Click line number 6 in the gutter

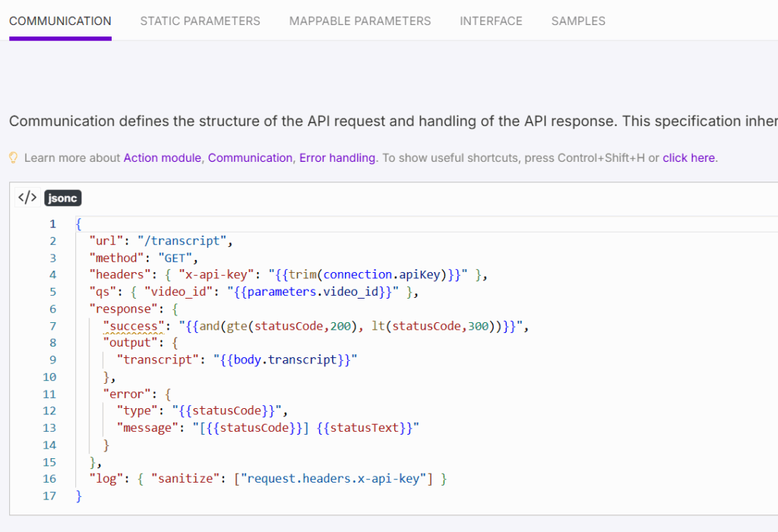(52, 309)
